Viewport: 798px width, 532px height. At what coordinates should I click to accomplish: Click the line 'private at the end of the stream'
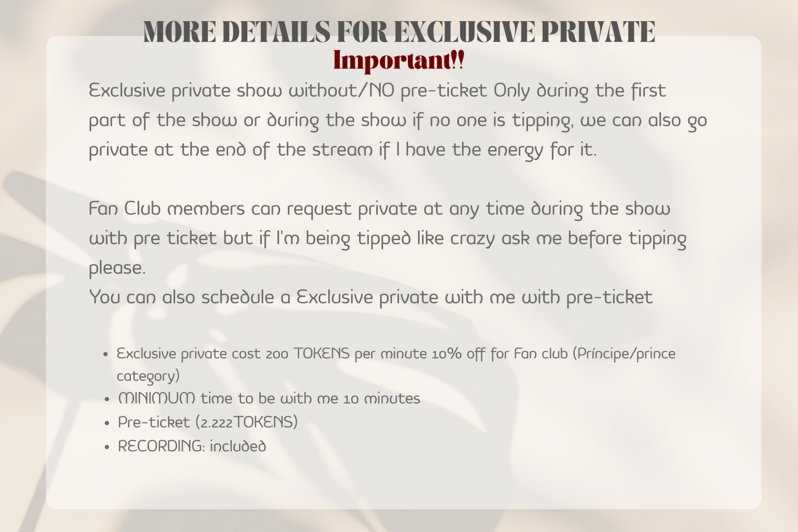pos(342,150)
